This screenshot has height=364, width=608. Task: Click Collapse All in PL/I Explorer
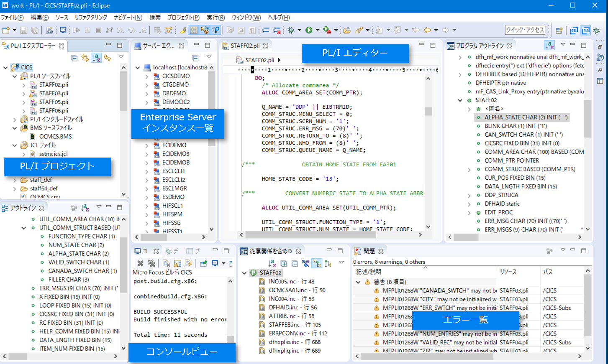[74, 58]
